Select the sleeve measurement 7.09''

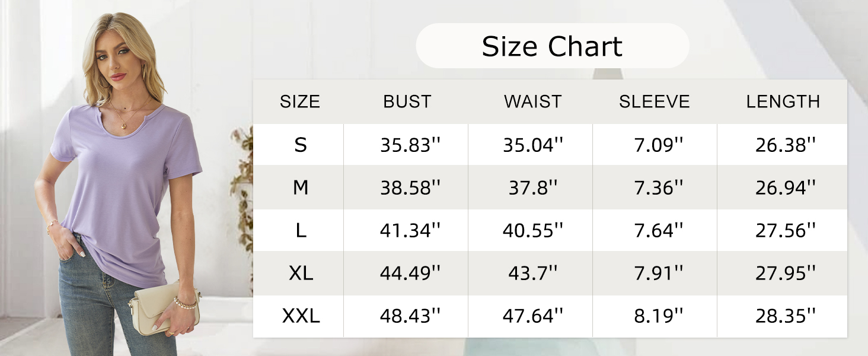click(x=659, y=145)
